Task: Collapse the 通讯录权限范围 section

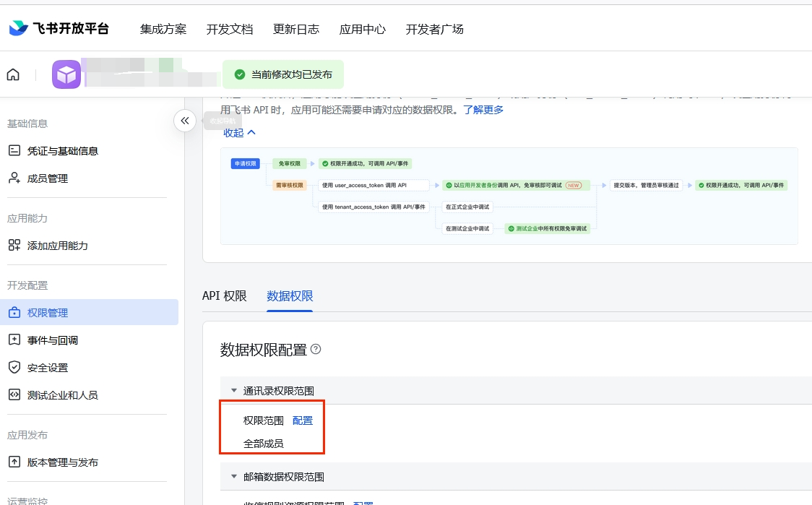Action: [x=234, y=391]
